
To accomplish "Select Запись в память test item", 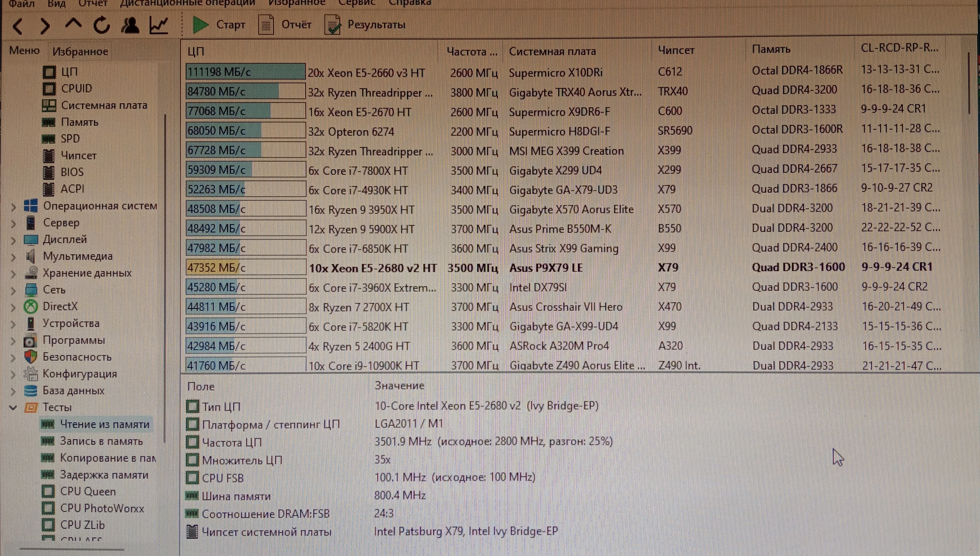I will click(101, 441).
